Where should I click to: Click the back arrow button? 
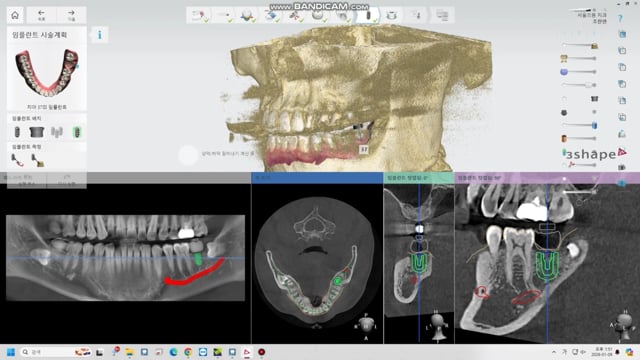41,15
